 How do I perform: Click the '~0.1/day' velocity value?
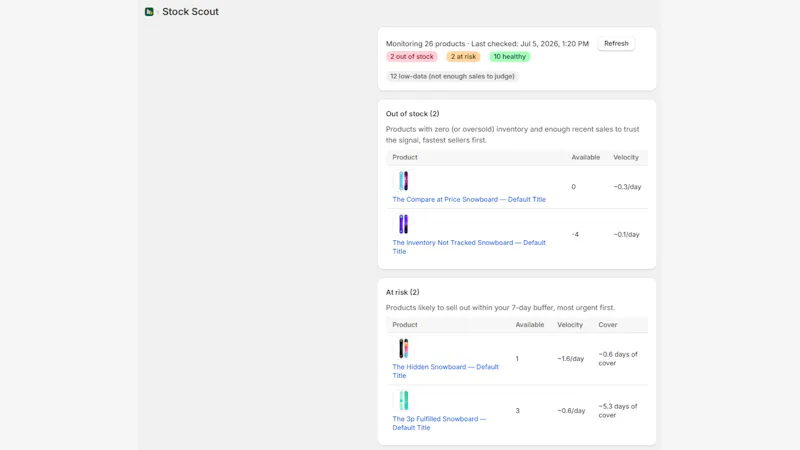pyautogui.click(x=626, y=235)
